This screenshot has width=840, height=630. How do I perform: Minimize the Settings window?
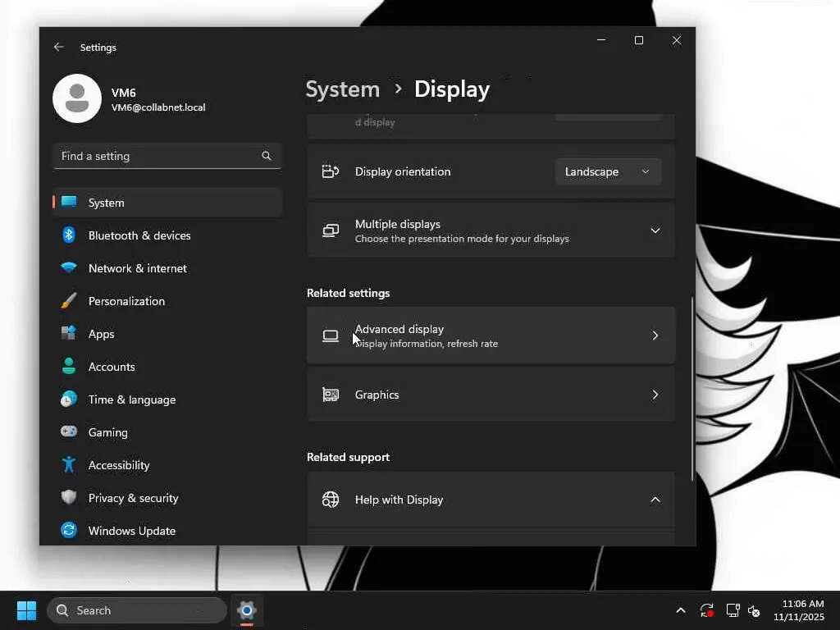[x=601, y=41]
